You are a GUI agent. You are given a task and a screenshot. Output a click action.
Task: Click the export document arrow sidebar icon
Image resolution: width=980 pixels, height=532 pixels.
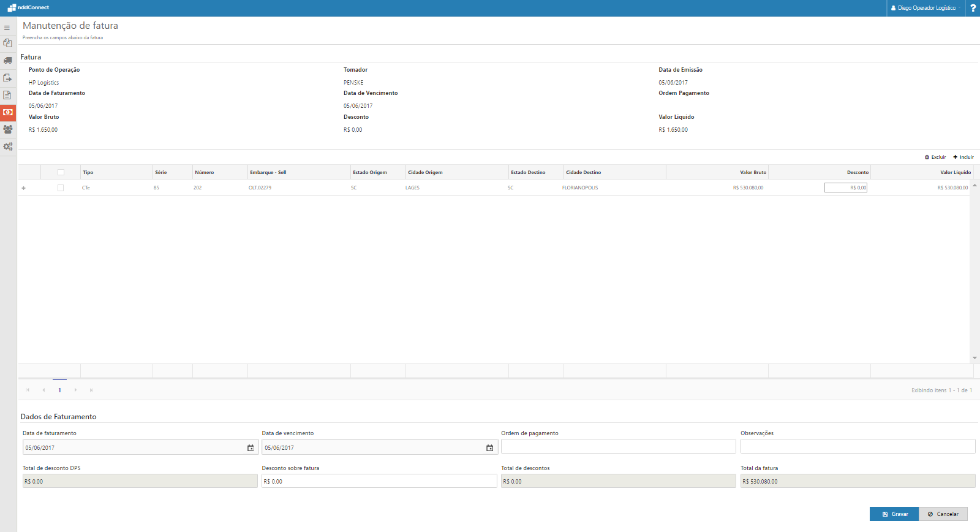click(7, 78)
